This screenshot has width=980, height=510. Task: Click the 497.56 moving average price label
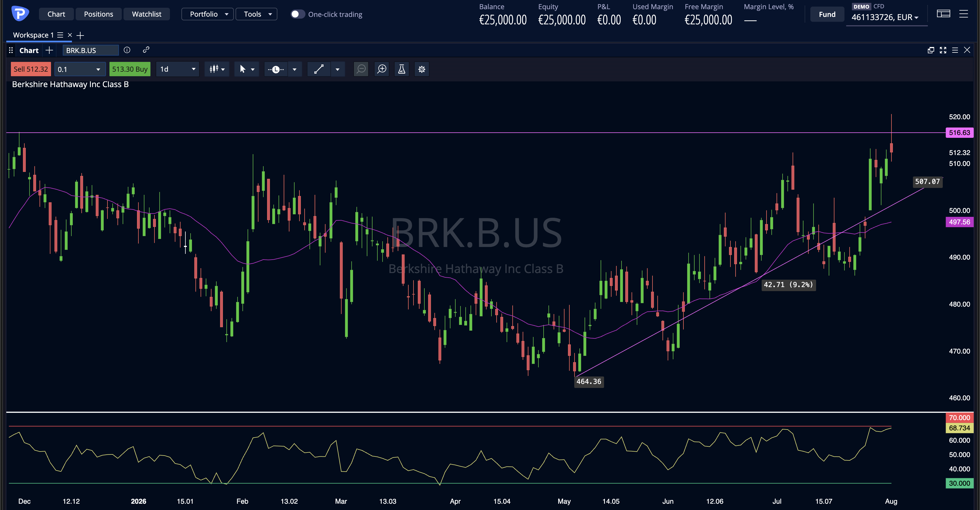pos(959,222)
